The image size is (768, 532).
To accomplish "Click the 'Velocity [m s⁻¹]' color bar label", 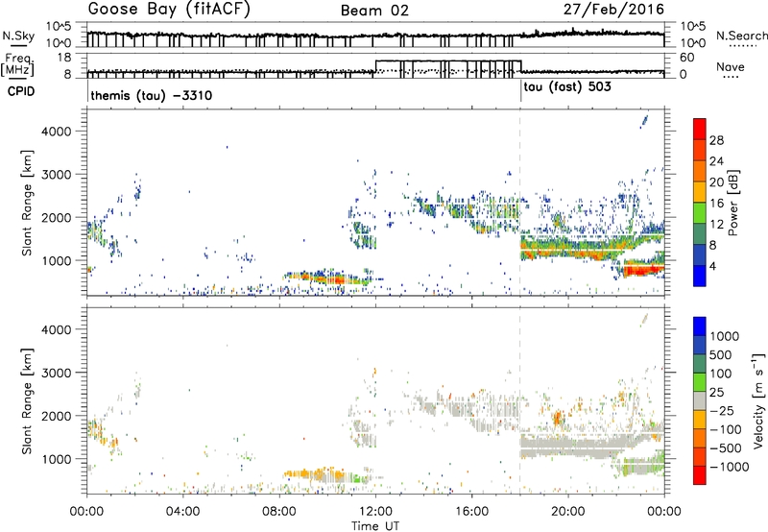I will coord(758,401).
